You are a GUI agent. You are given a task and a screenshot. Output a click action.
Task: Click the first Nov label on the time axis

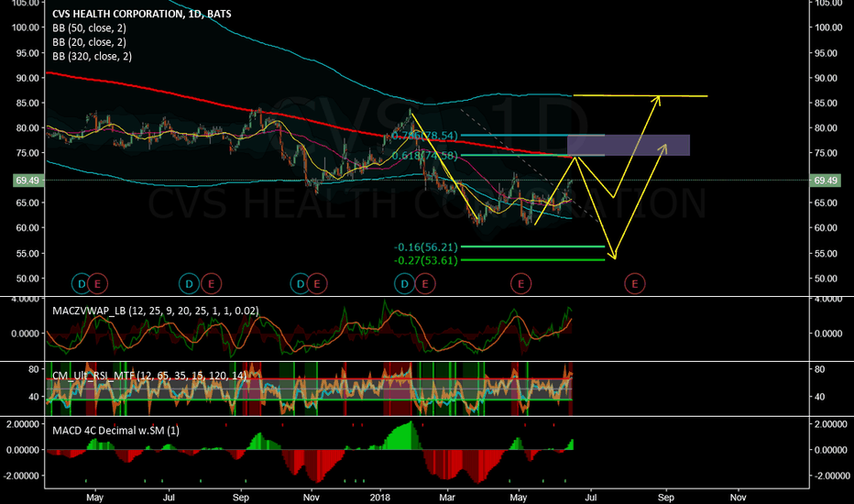(311, 497)
